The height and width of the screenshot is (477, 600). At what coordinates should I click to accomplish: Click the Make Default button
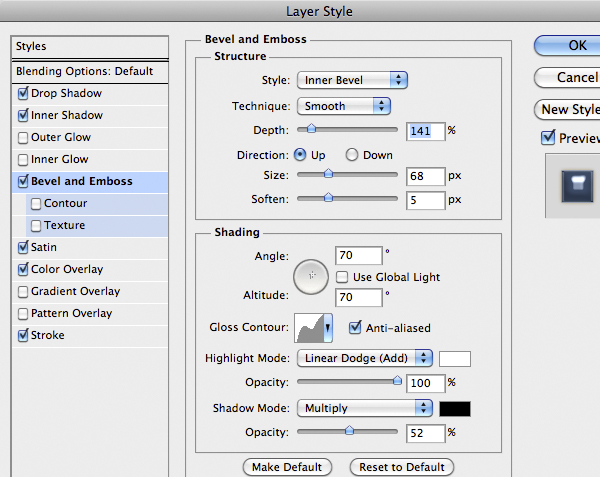click(x=287, y=467)
